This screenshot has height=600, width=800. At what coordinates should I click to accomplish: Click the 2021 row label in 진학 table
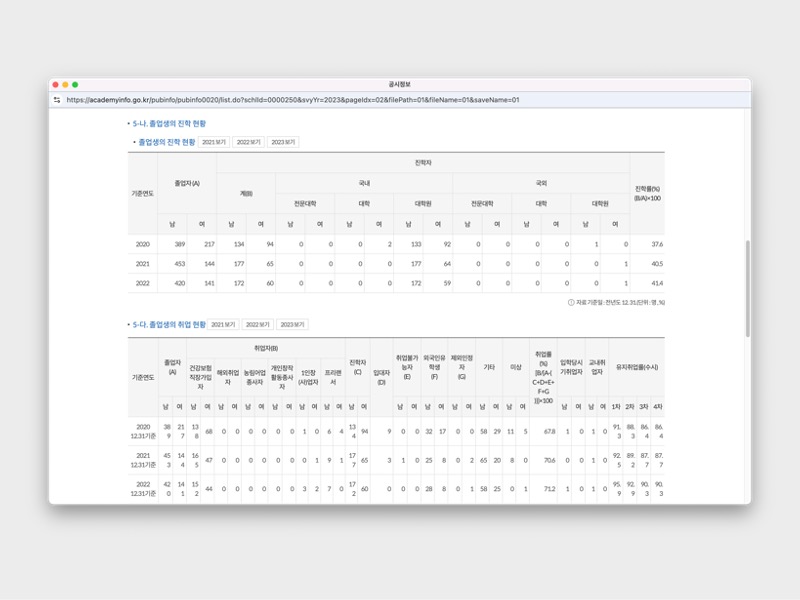coord(142,264)
